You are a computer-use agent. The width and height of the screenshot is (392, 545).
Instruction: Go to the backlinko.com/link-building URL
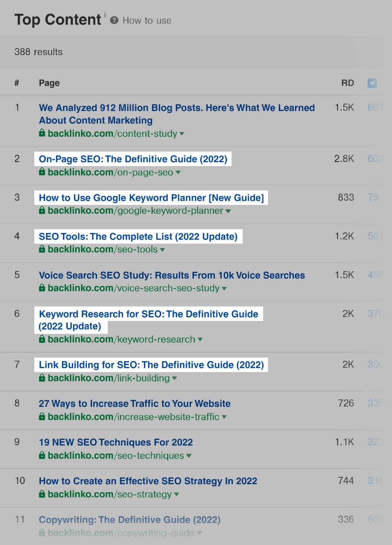click(x=109, y=378)
